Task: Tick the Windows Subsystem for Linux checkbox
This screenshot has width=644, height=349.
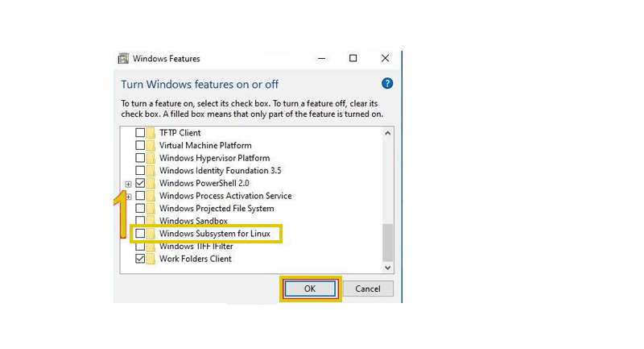Action: [x=140, y=234]
